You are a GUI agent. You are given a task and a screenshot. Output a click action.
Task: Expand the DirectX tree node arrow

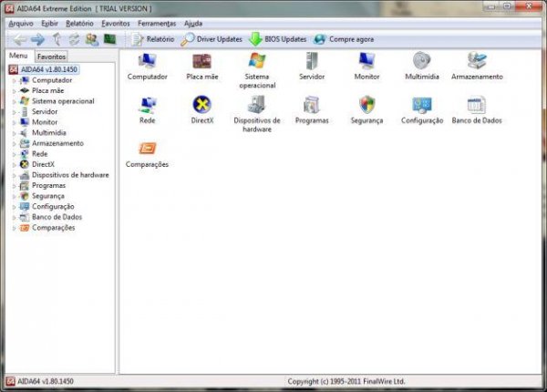click(15, 165)
